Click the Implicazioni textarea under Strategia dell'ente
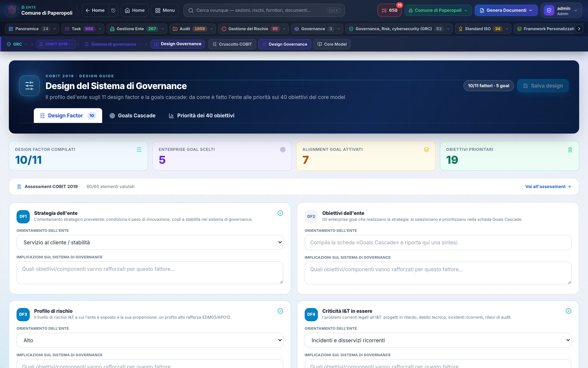588x368 pixels. tap(150, 273)
